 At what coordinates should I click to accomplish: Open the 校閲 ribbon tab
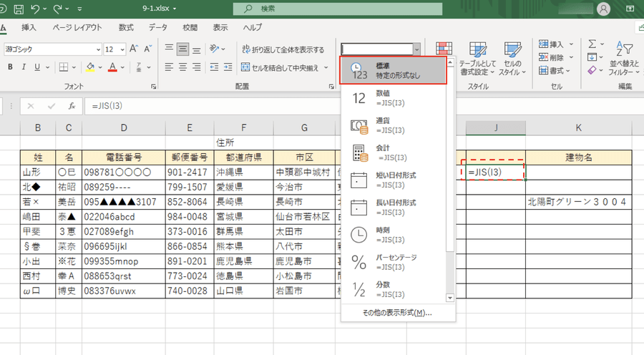(190, 27)
